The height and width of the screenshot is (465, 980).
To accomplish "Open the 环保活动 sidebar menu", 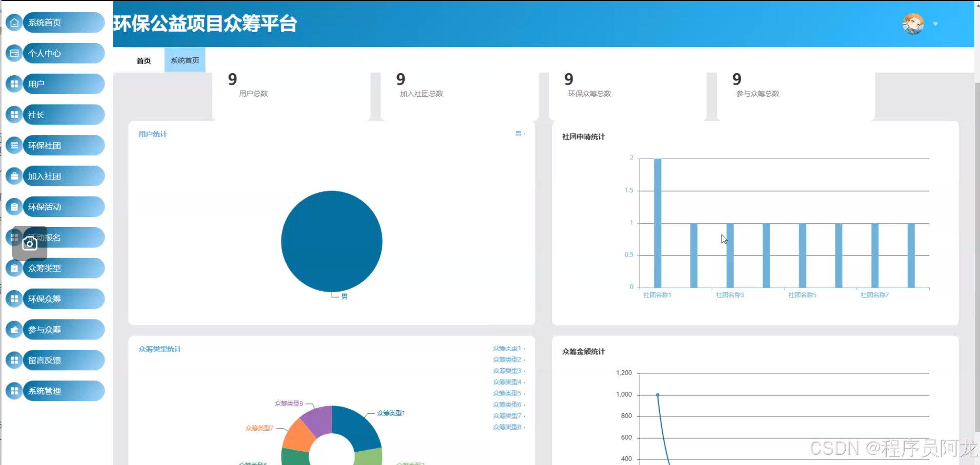I will [64, 207].
